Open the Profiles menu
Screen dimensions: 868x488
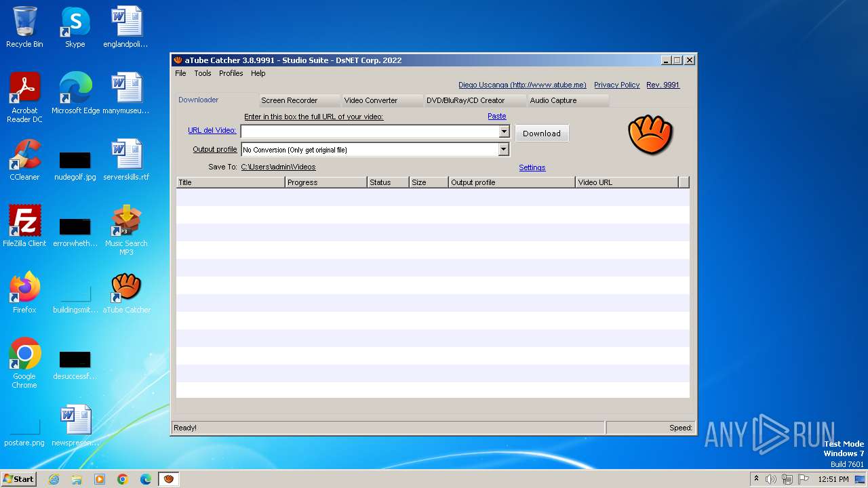point(231,73)
